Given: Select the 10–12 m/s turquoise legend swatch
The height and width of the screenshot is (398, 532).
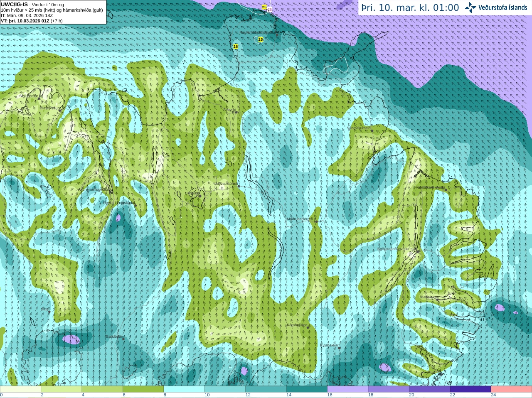Looking at the screenshot, I should 225,389.
